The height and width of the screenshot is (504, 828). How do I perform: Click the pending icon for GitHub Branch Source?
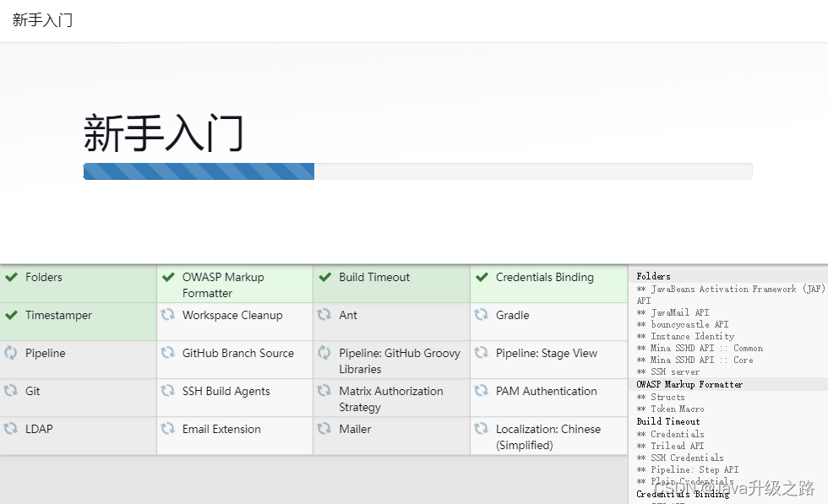(x=168, y=353)
